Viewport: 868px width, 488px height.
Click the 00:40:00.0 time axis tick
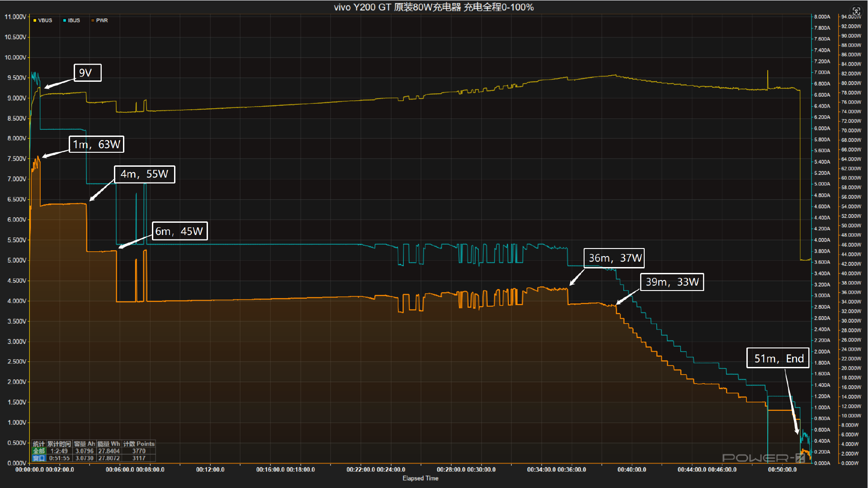(x=632, y=469)
